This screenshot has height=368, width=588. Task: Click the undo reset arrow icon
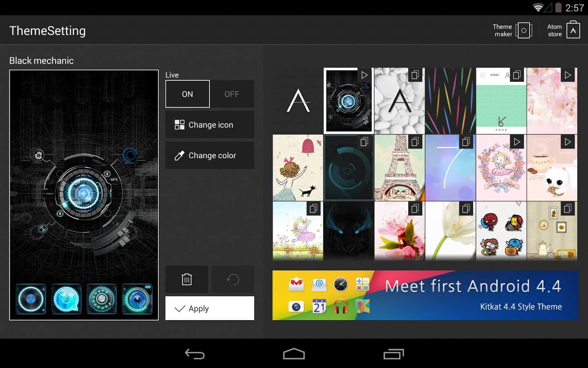coord(233,279)
